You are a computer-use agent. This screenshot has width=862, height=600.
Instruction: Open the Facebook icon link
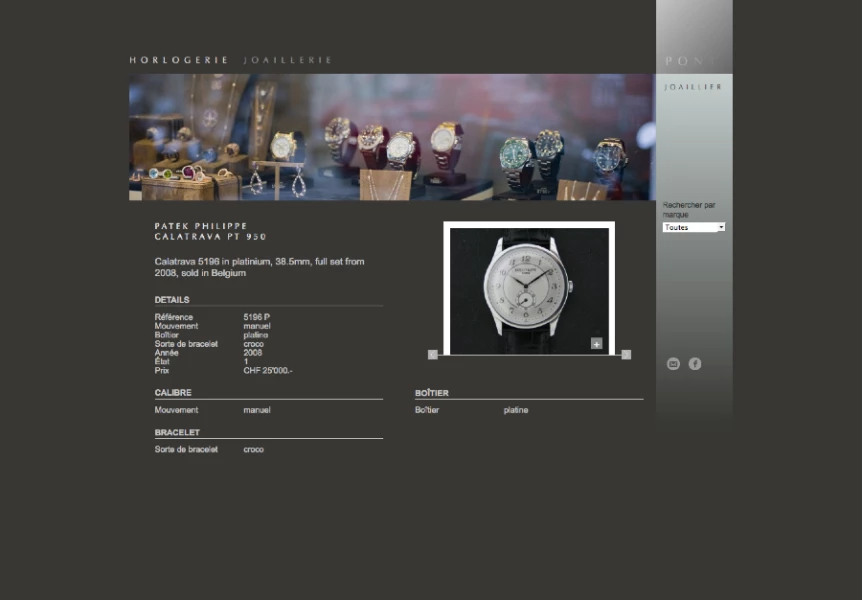tap(695, 364)
